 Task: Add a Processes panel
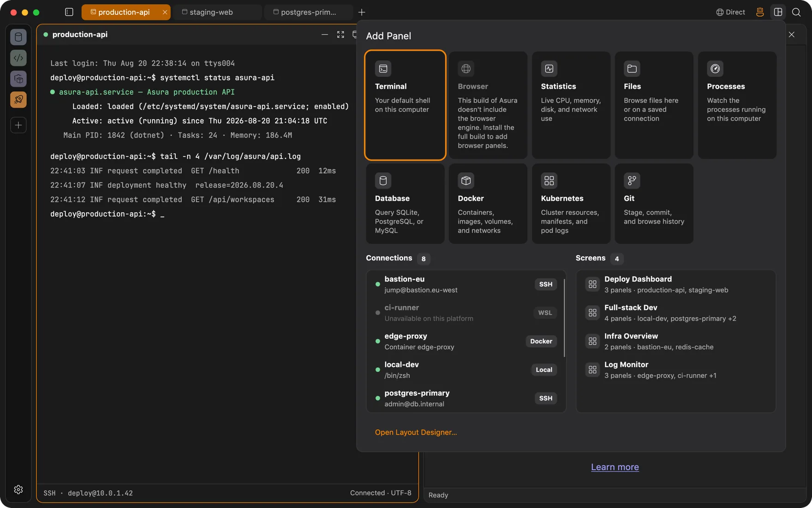pos(737,105)
